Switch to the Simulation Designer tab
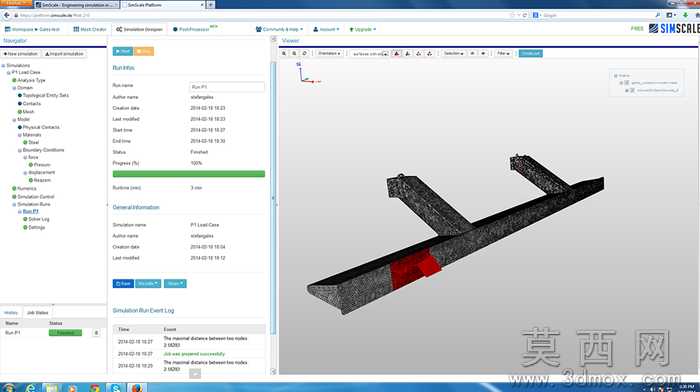The width and height of the screenshot is (700, 392). pyautogui.click(x=139, y=29)
